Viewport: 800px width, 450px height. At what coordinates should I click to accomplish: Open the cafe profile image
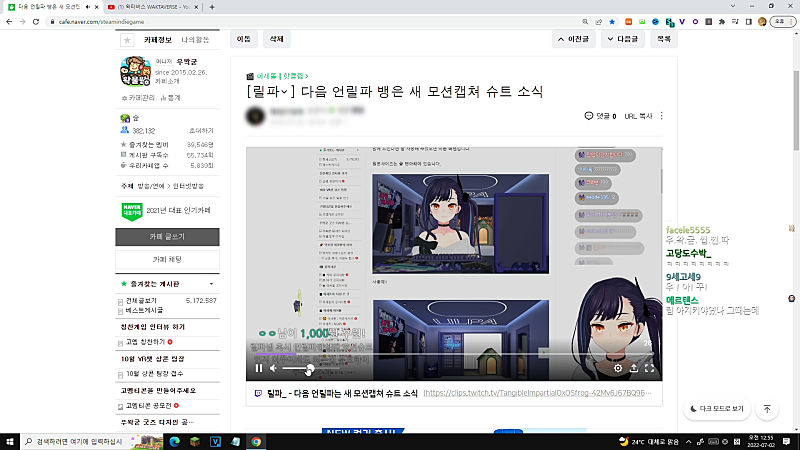135,71
